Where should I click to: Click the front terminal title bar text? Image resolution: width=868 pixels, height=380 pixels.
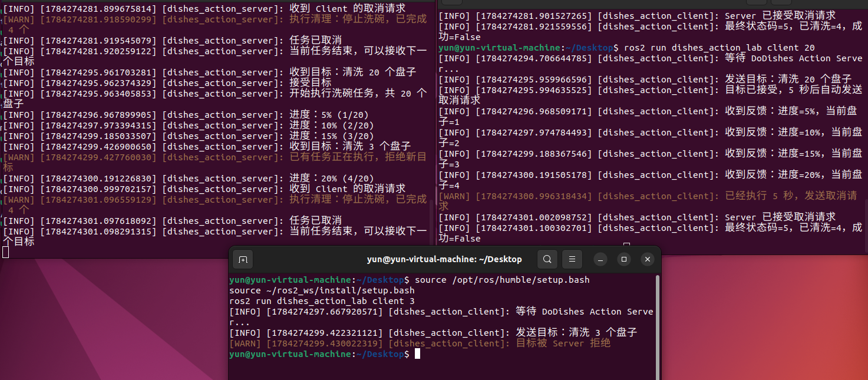pyautogui.click(x=444, y=259)
